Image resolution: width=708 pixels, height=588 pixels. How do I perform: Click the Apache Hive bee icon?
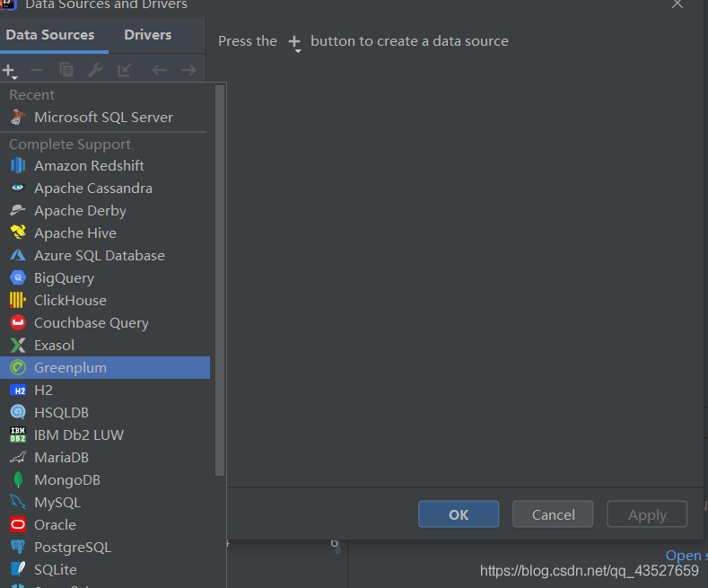[x=18, y=233]
